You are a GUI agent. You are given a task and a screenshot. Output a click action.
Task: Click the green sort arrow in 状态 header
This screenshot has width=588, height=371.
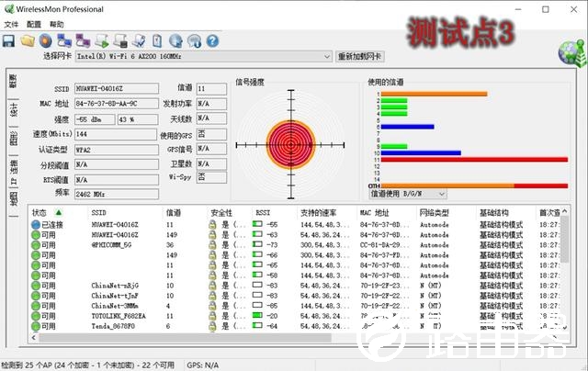pyautogui.click(x=59, y=213)
